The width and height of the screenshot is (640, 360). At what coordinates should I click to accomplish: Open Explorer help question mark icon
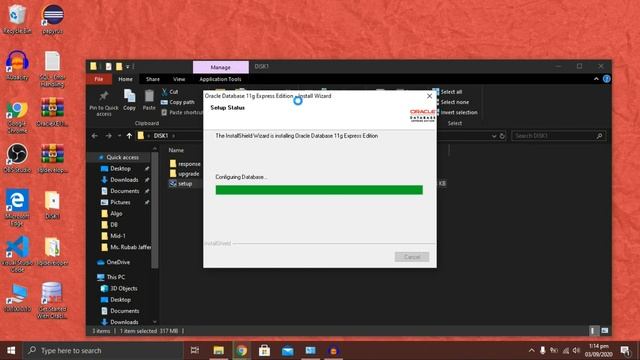pyautogui.click(x=607, y=79)
